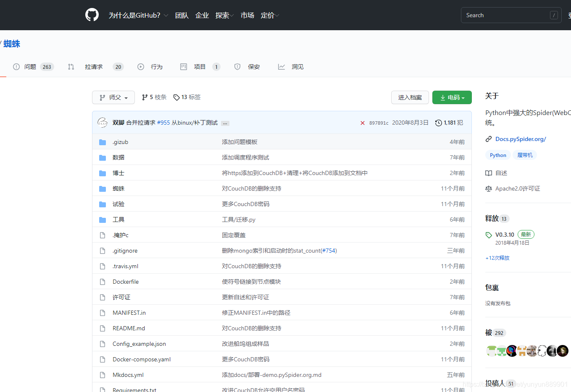Click the .travis.yml file icon
This screenshot has height=392, width=571.
103,267
